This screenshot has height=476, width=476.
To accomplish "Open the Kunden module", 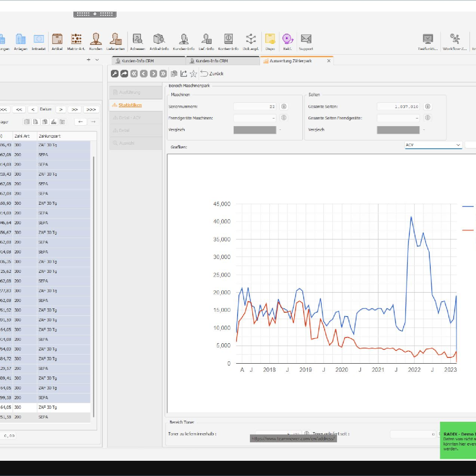I will pyautogui.click(x=96, y=41).
